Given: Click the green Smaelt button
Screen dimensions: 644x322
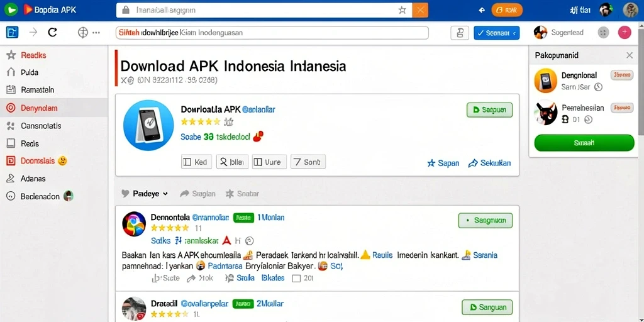Looking at the screenshot, I should (584, 143).
